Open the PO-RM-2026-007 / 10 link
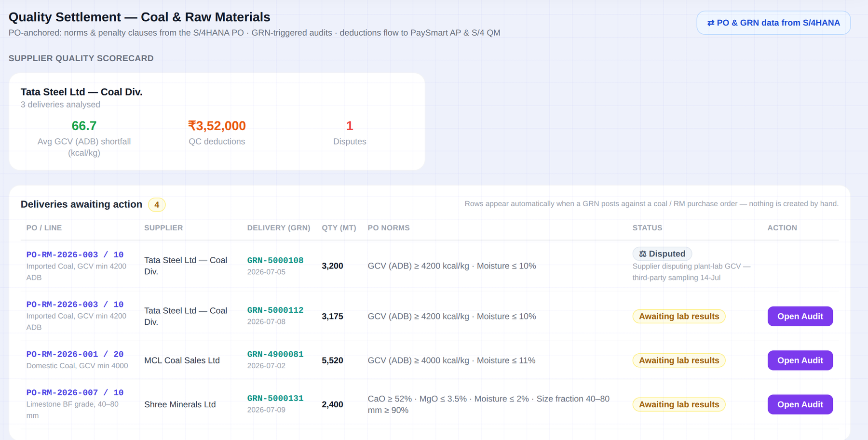The height and width of the screenshot is (440, 868). point(75,393)
